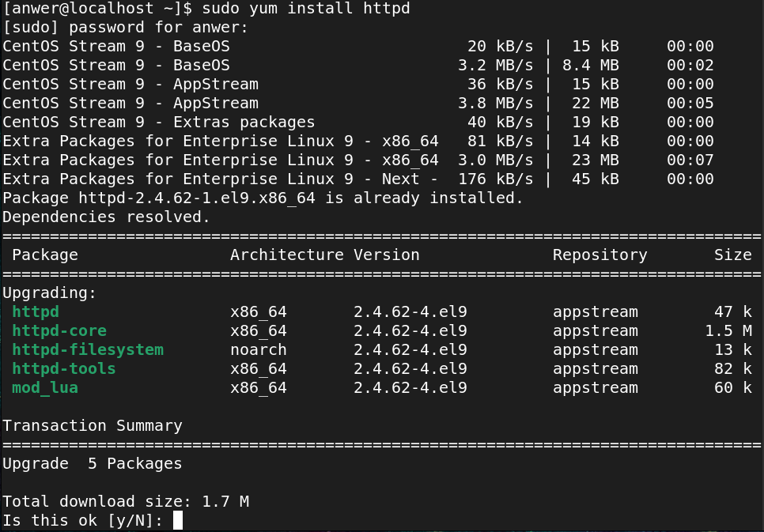Click the '60 k' size of mod_lua
Image resolution: width=764 pixels, height=532 pixels.
click(x=733, y=388)
